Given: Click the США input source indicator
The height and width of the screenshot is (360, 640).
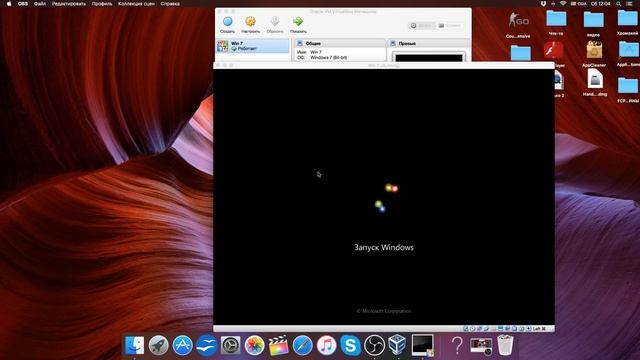Looking at the screenshot, I should coord(578,4).
